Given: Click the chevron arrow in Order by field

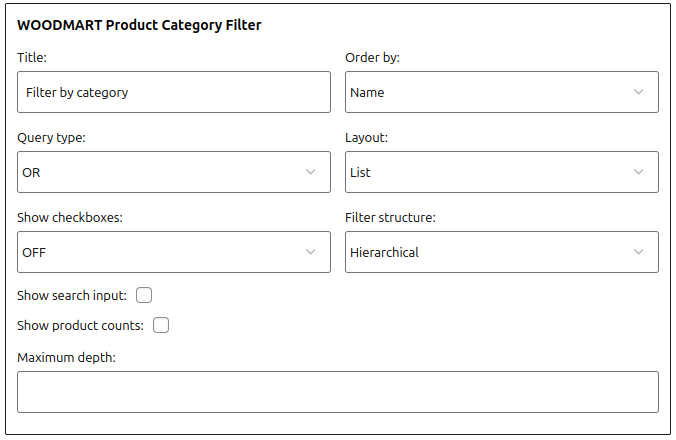Looking at the screenshot, I should [638, 92].
